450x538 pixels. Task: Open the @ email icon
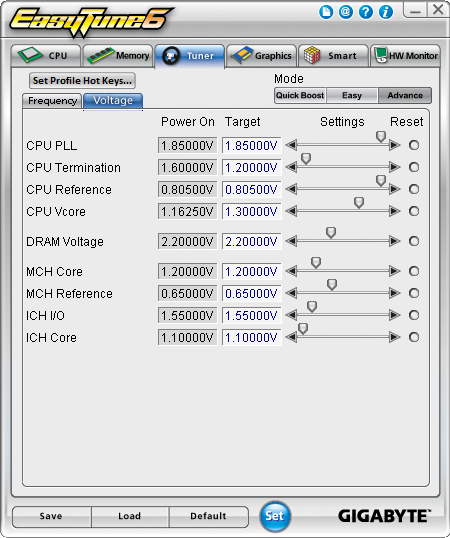pyautogui.click(x=346, y=13)
